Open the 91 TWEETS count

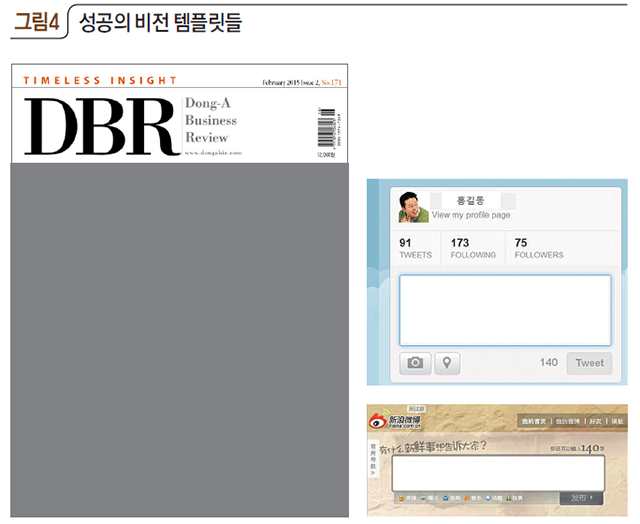tap(415, 249)
